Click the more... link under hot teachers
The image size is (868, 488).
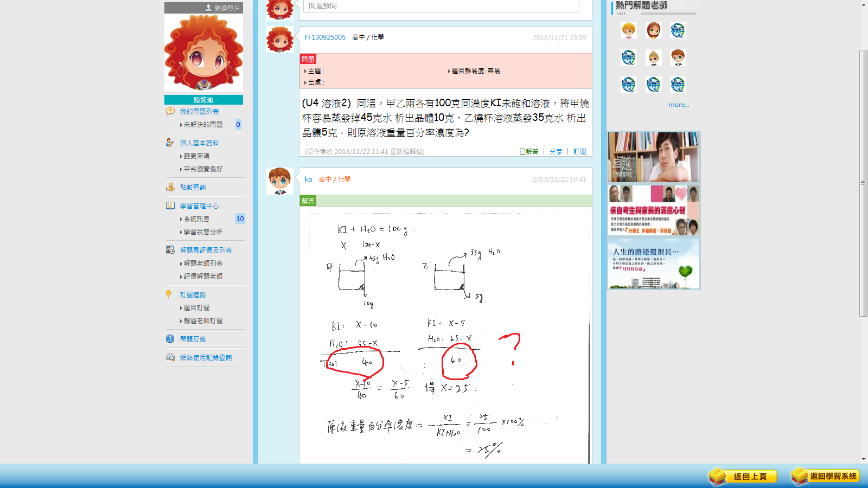point(679,105)
